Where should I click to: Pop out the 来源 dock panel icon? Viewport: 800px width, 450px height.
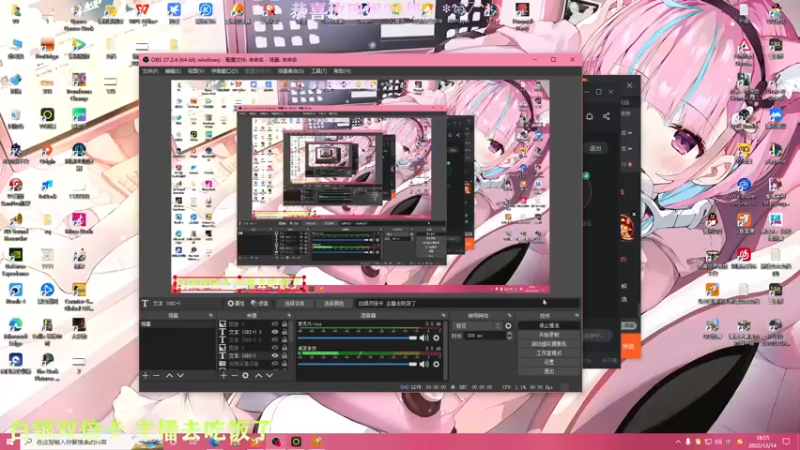(x=289, y=315)
